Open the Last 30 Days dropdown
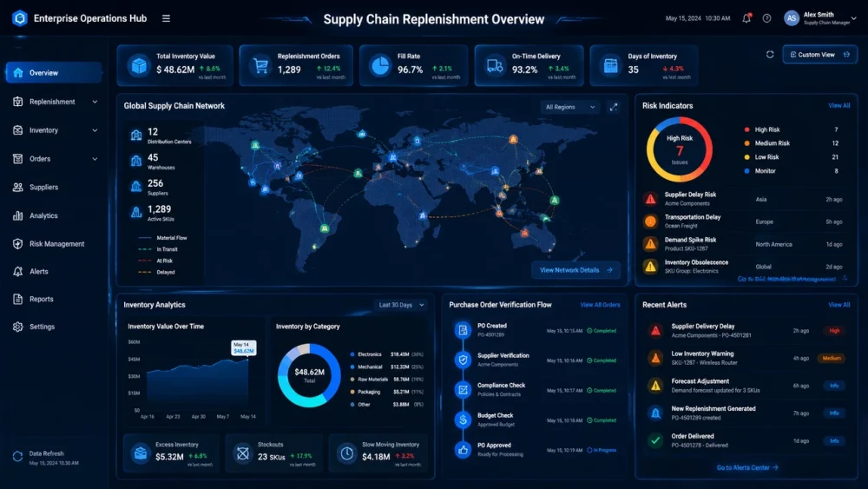 pos(401,305)
